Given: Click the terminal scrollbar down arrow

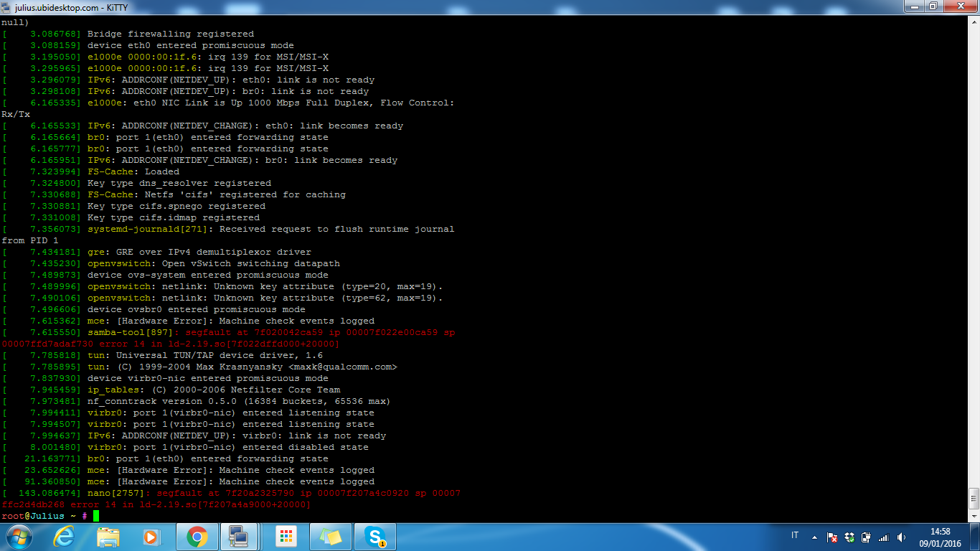Looking at the screenshot, I should coord(974,516).
